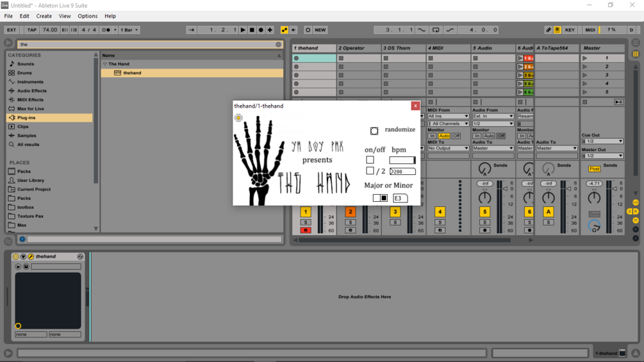Click the NEW scene button

coord(320,30)
